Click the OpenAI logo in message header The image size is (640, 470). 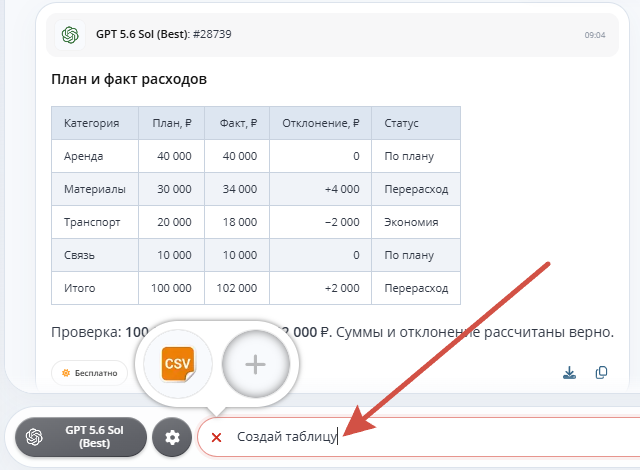point(70,35)
